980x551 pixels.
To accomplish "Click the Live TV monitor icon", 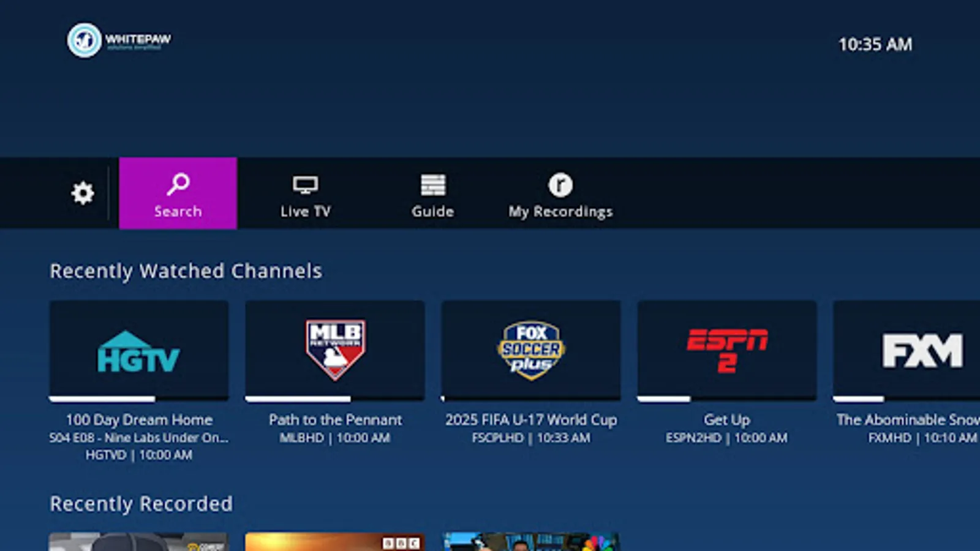I will 305,185.
